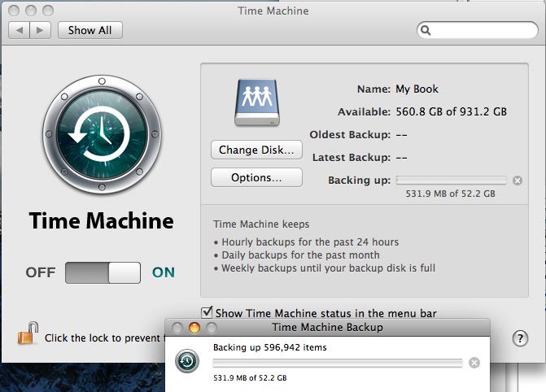Click '531.9 MB of 52.2 GB' in preferences pane
The height and width of the screenshot is (392, 546).
pyautogui.click(x=450, y=194)
